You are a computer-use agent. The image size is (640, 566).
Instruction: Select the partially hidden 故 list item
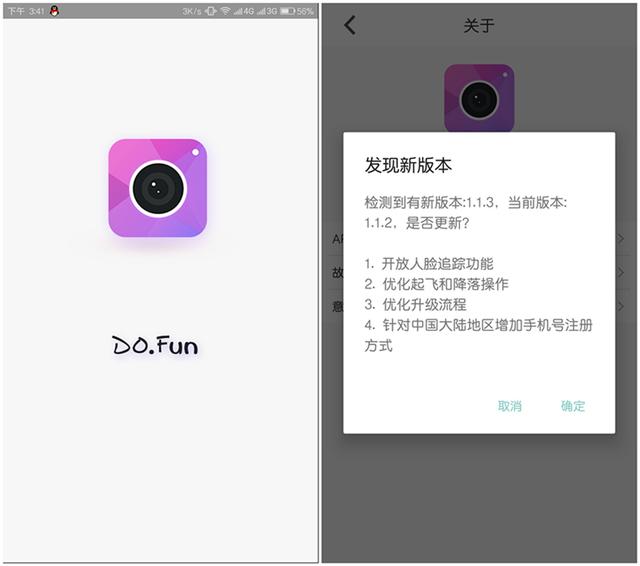coord(479,272)
